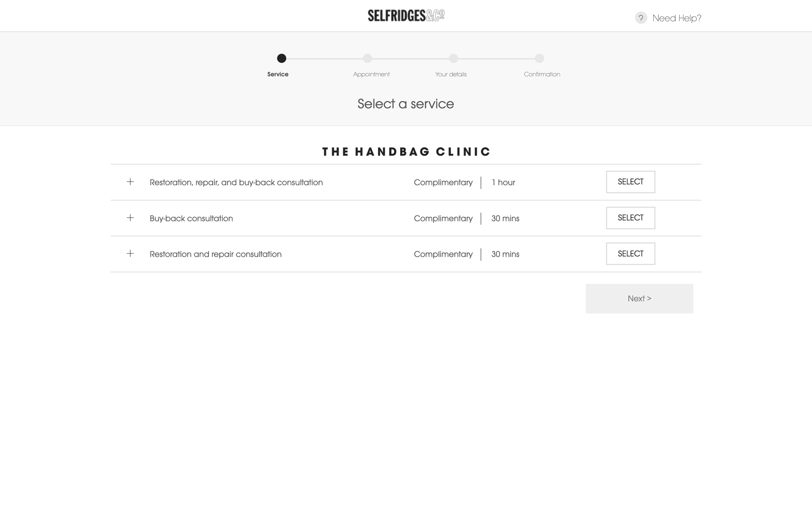This screenshot has width=812, height=508.
Task: Click the Appointment step label
Action: pos(371,75)
